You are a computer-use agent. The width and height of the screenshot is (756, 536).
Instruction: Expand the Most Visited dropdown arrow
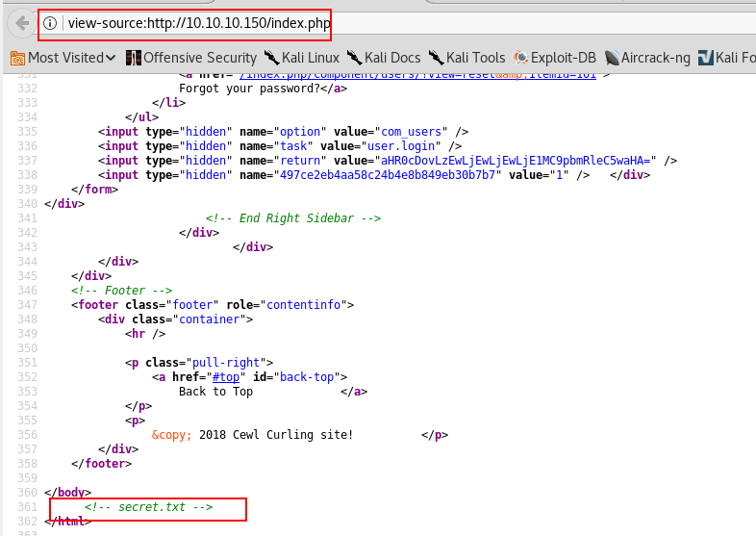pyautogui.click(x=111, y=59)
